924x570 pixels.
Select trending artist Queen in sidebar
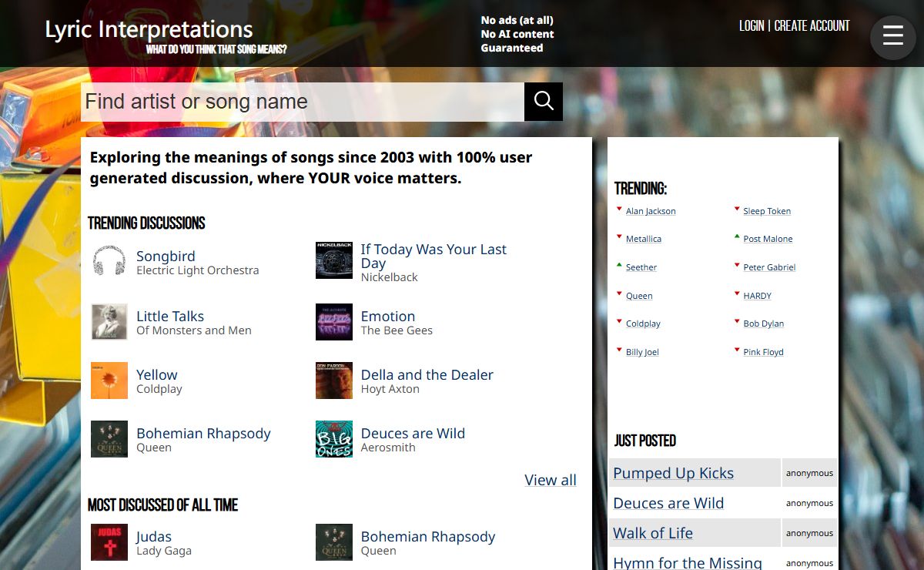tap(639, 296)
